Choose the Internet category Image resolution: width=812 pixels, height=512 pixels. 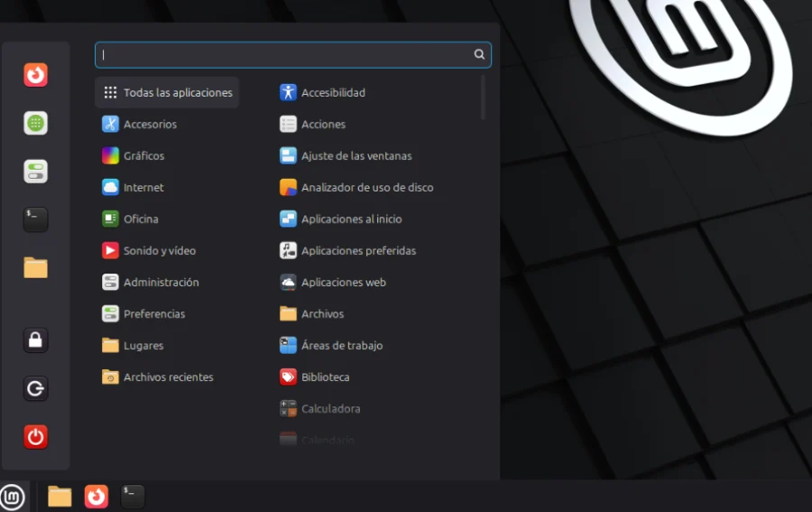point(143,188)
